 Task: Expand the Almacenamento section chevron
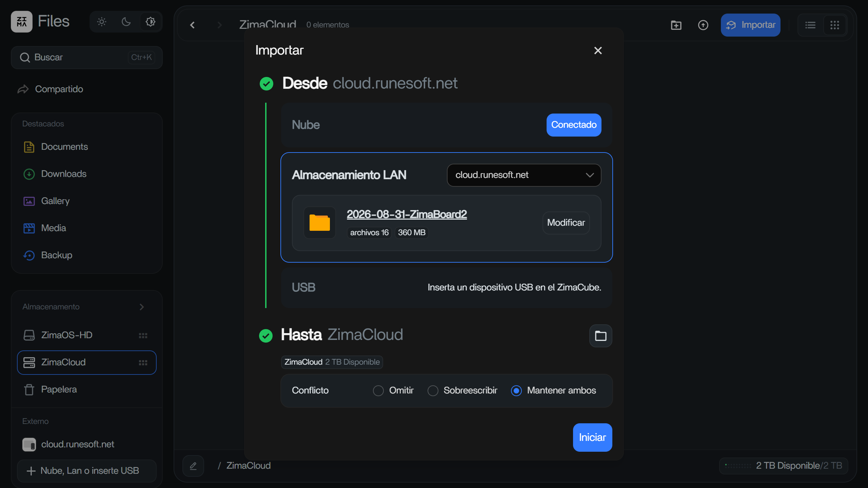pos(142,307)
